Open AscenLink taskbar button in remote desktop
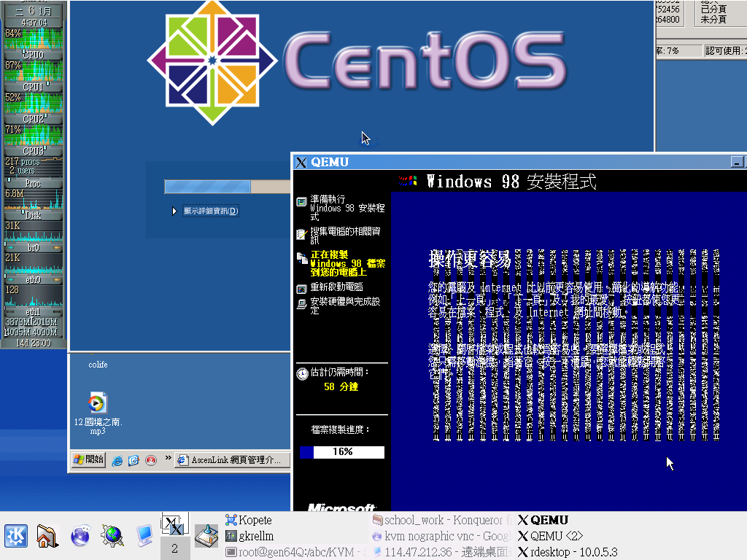 (233, 460)
